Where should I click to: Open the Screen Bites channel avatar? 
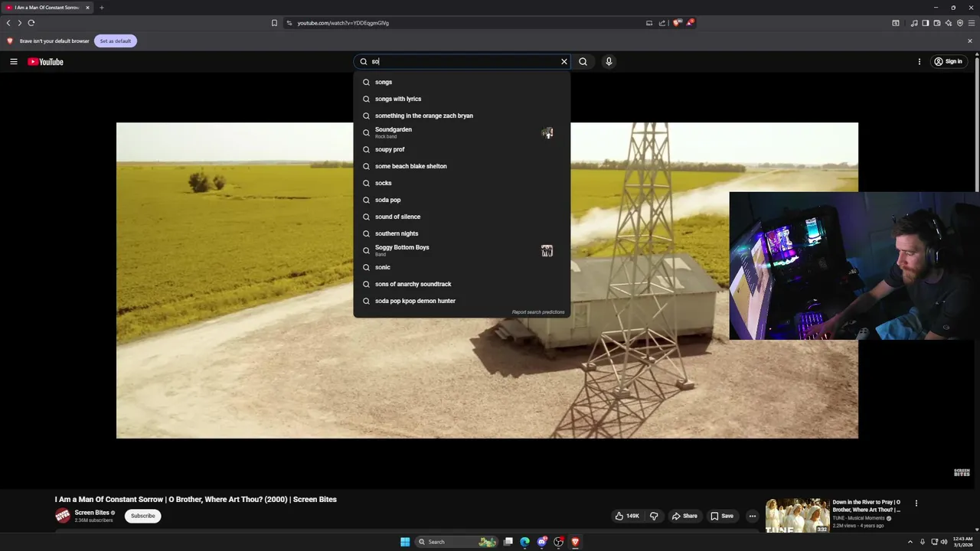(63, 516)
